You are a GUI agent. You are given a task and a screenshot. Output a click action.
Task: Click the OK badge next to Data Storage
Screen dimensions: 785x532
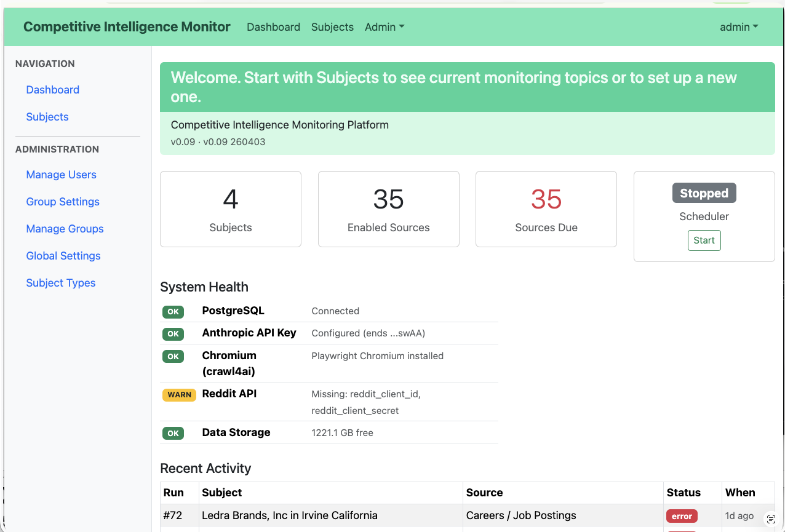pos(173,434)
